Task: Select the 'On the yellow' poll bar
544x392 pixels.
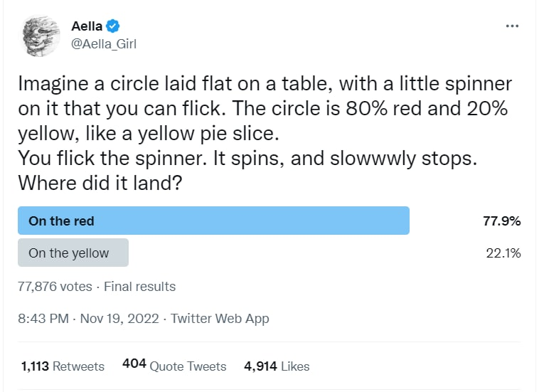Action: click(73, 253)
